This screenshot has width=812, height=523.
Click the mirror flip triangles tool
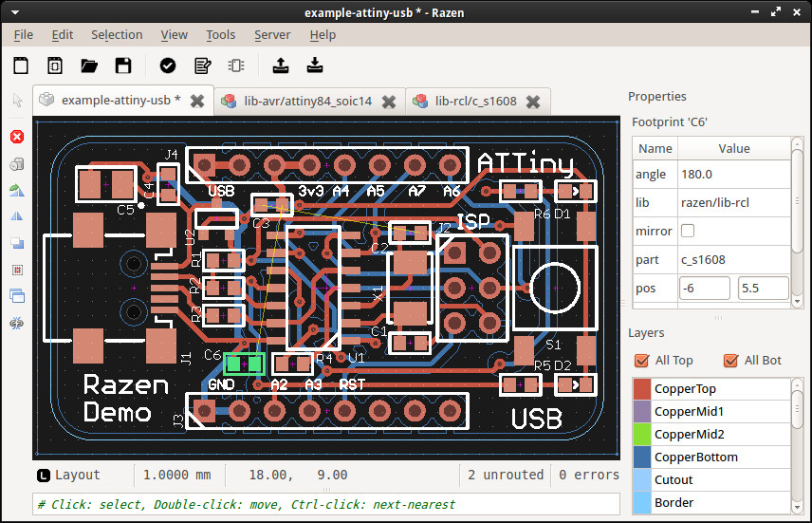tap(17, 216)
